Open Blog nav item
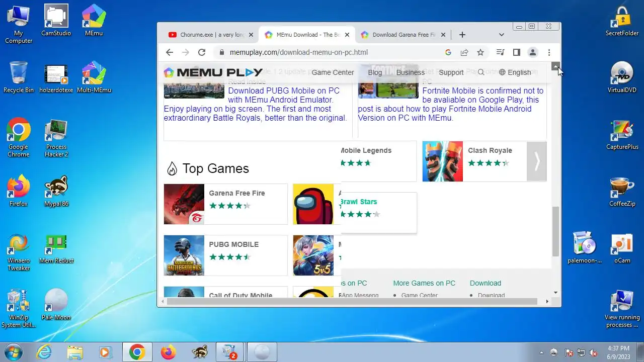Screen dimensions: 644x362 click(375, 72)
